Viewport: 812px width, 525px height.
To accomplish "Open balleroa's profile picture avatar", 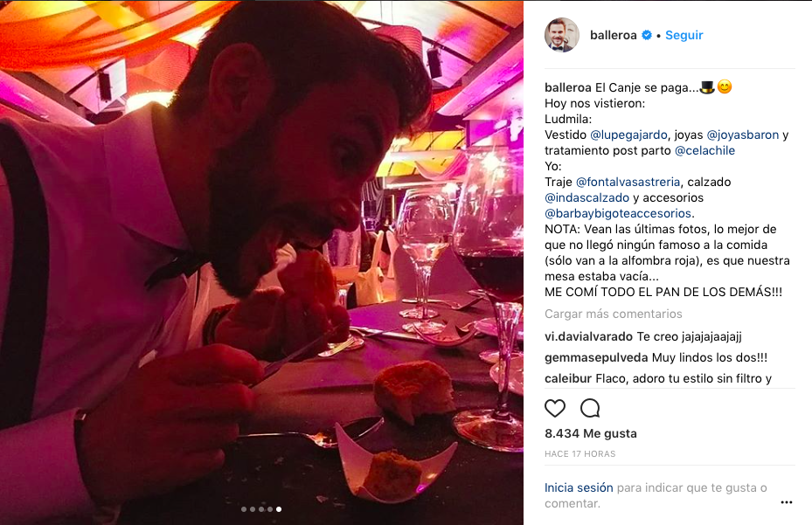I will pyautogui.click(x=562, y=35).
